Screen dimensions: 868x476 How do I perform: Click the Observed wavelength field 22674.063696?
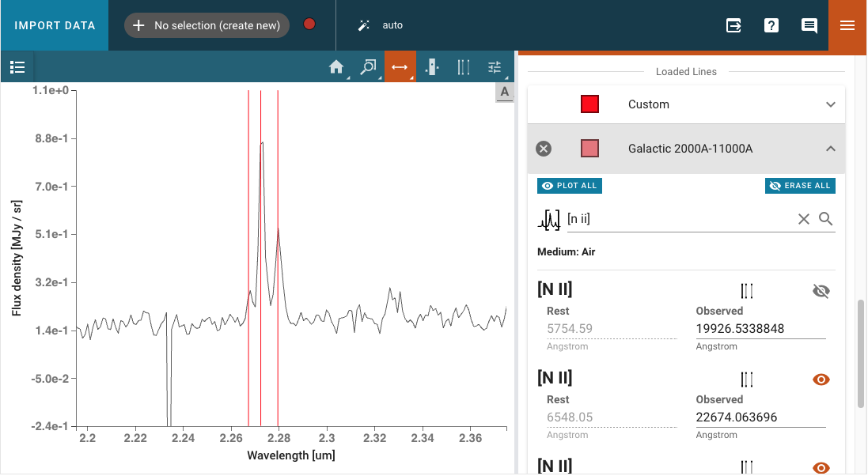[x=760, y=417]
